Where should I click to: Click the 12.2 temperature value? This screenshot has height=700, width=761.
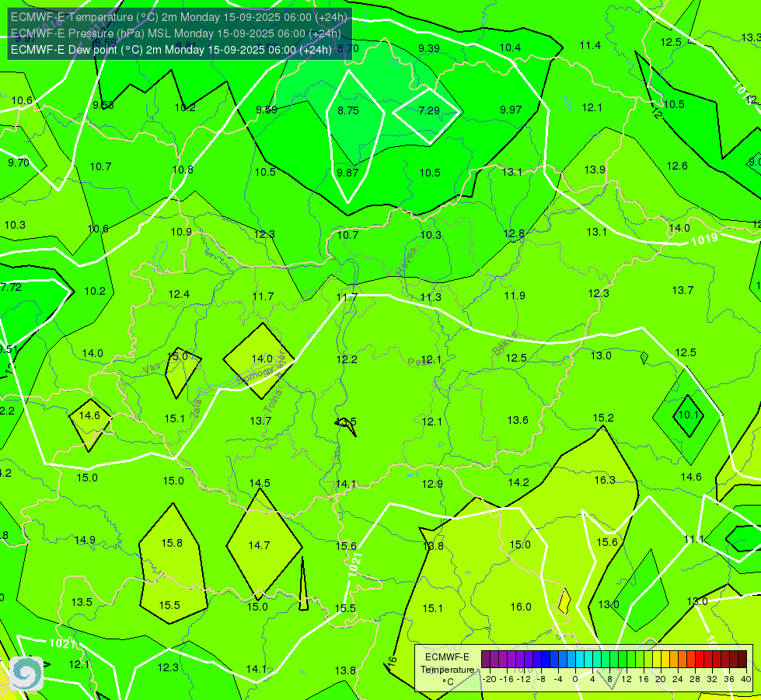click(x=347, y=359)
